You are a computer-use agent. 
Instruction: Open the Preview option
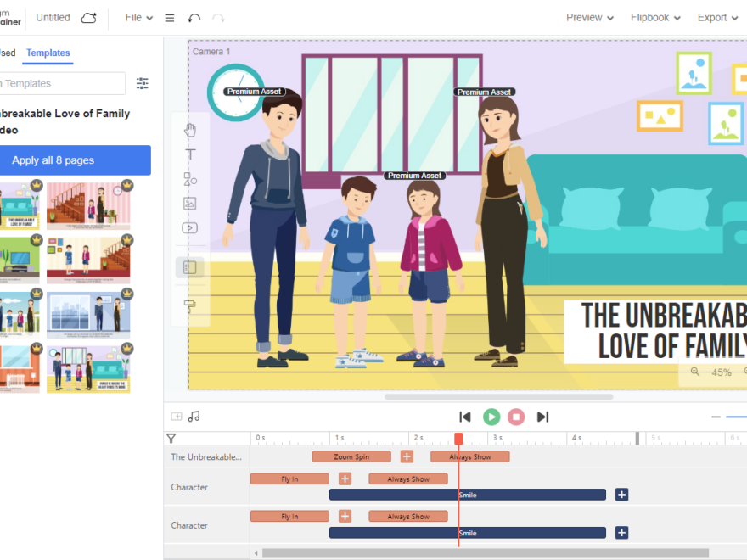tap(589, 17)
